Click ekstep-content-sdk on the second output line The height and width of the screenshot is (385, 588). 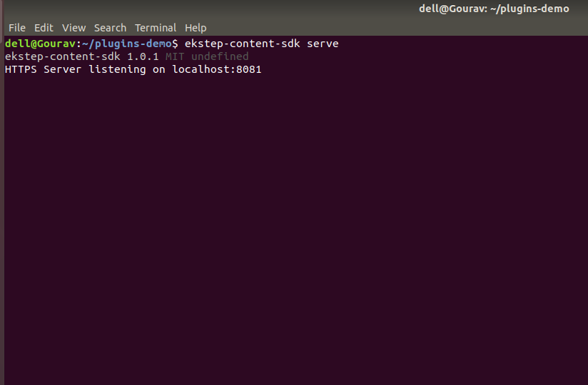pyautogui.click(x=63, y=56)
